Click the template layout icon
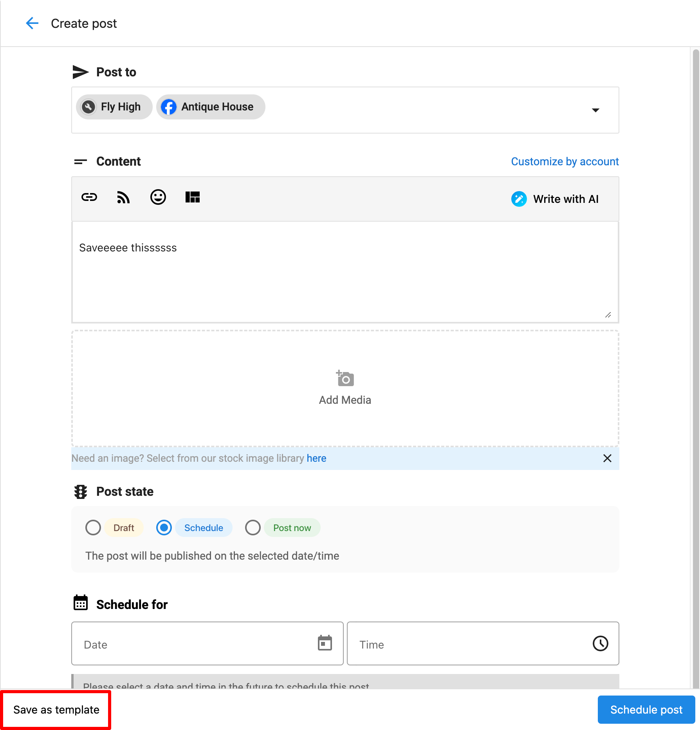 tap(193, 197)
